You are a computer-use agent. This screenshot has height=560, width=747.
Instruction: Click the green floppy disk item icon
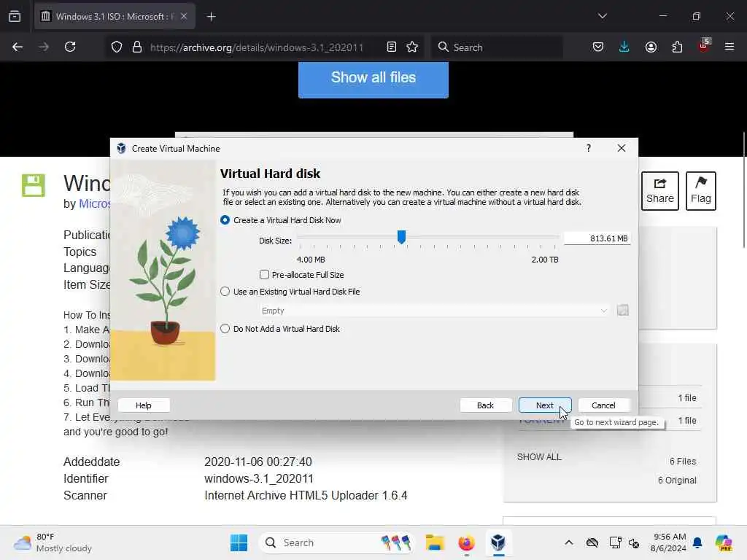[34, 185]
